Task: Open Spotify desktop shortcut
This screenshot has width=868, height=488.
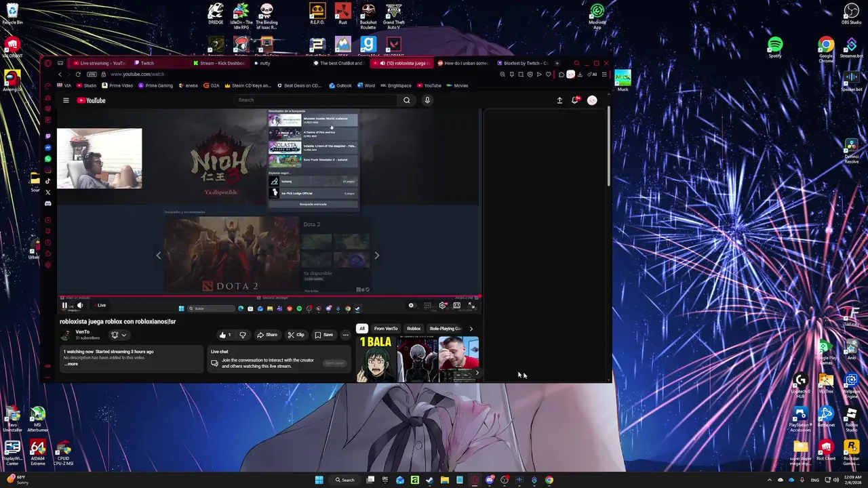Action: point(775,47)
